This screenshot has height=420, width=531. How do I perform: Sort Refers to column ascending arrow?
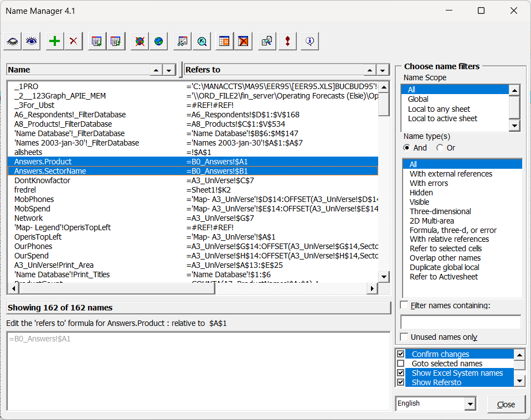point(370,70)
